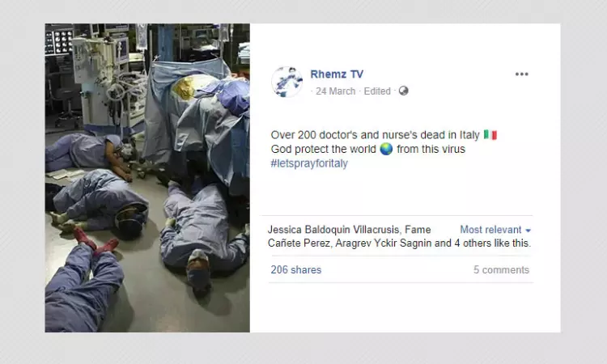The width and height of the screenshot is (607, 364).
Task: Click the globe emoji in post text
Action: 386,149
